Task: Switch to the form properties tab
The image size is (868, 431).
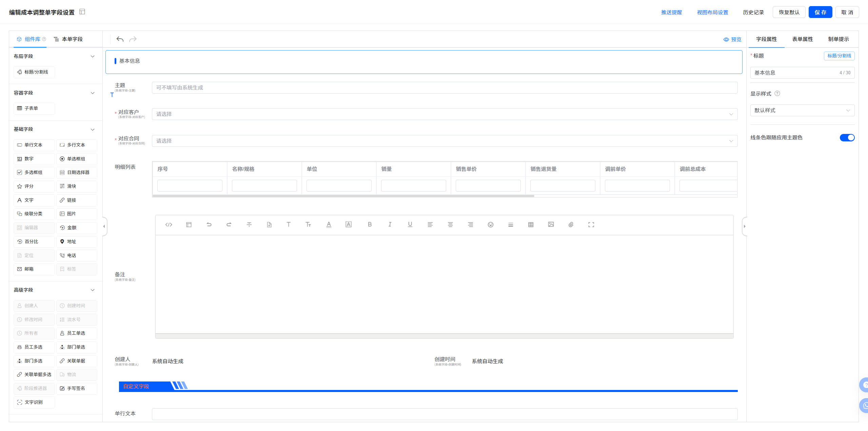Action: [802, 39]
